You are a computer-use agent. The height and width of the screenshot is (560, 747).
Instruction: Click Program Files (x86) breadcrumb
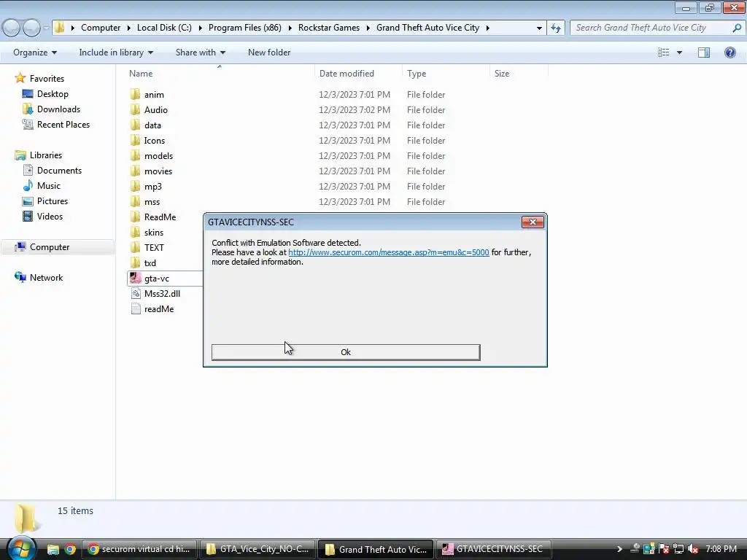(245, 28)
